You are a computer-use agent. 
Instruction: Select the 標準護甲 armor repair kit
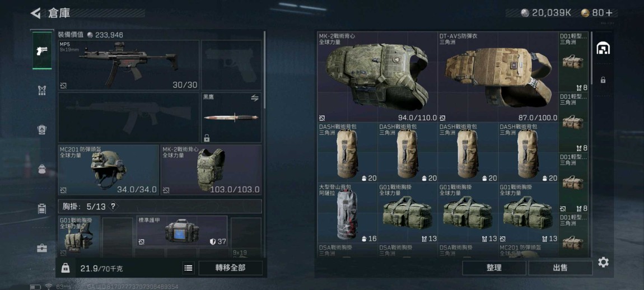tap(182, 231)
